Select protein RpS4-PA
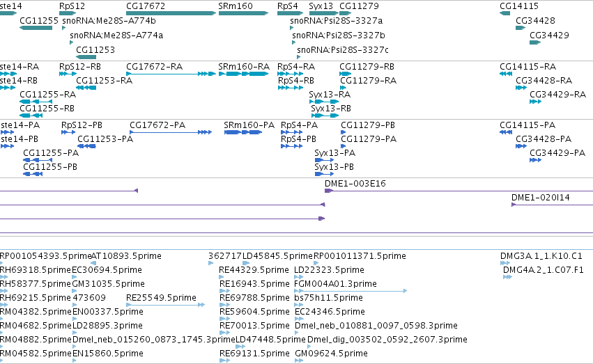The image size is (593, 364). point(291,132)
